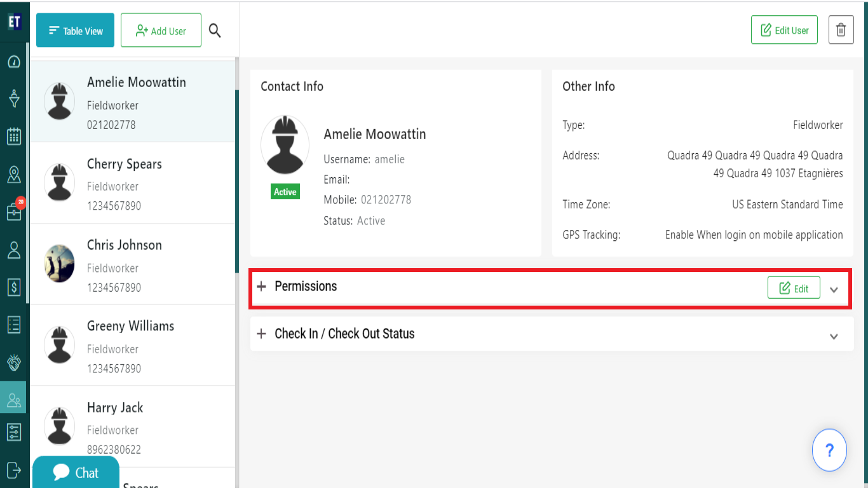Open the map location icon in sidebar

14,174
